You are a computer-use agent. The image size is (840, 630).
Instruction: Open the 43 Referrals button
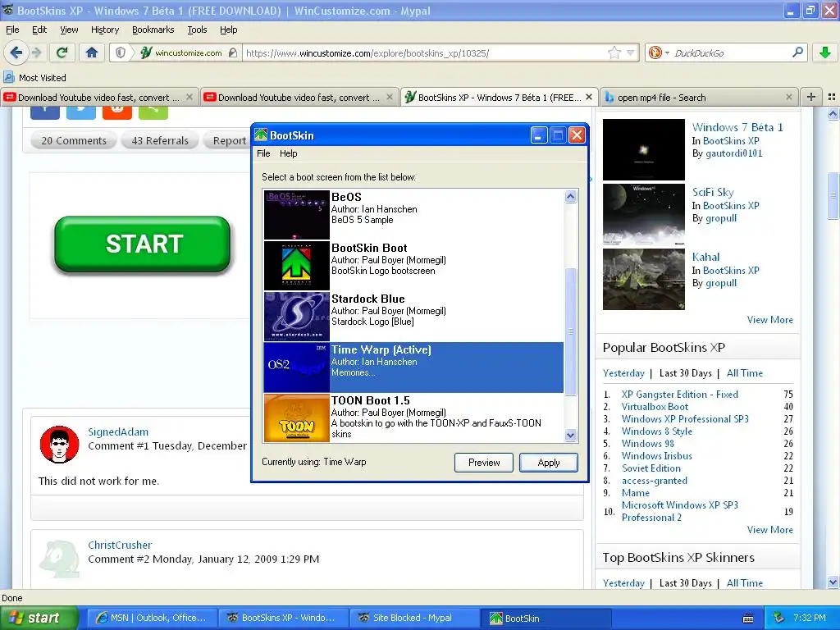coord(160,140)
